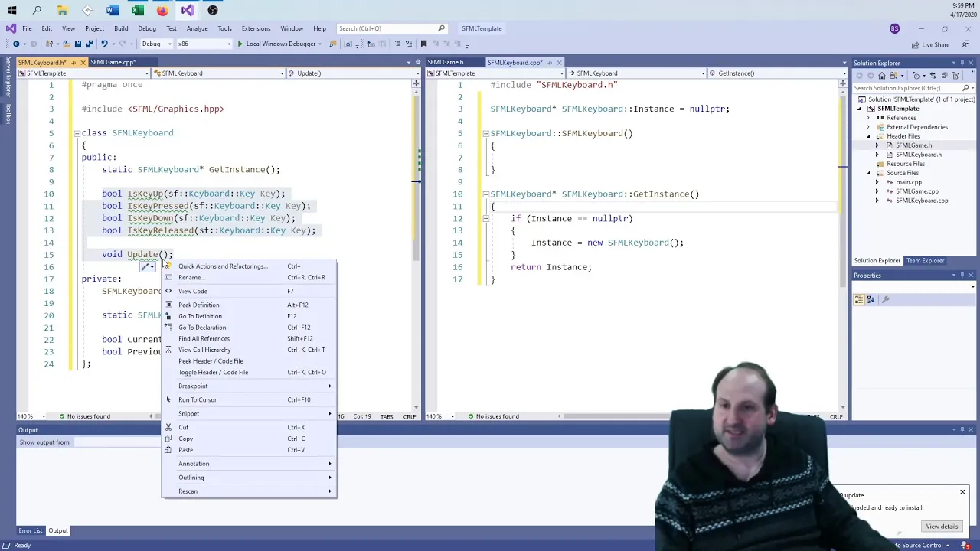Click the View details button

[x=942, y=527]
